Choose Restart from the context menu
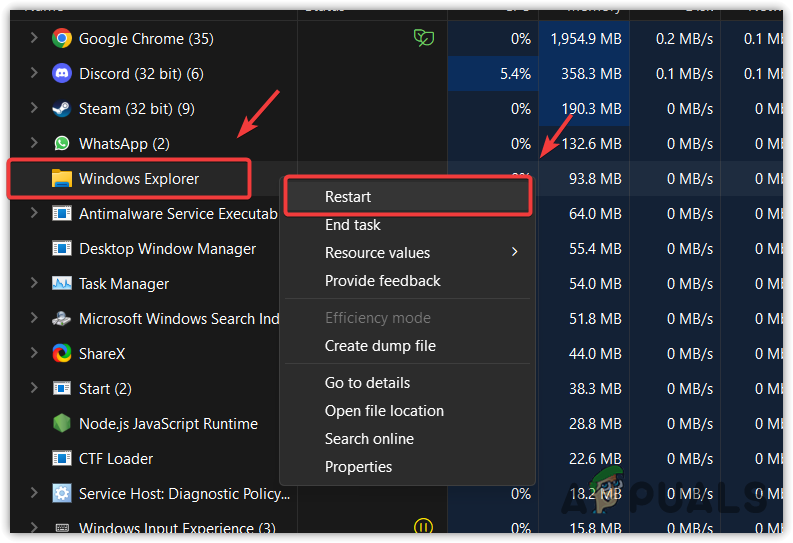The width and height of the screenshot is (793, 543). coord(407,196)
